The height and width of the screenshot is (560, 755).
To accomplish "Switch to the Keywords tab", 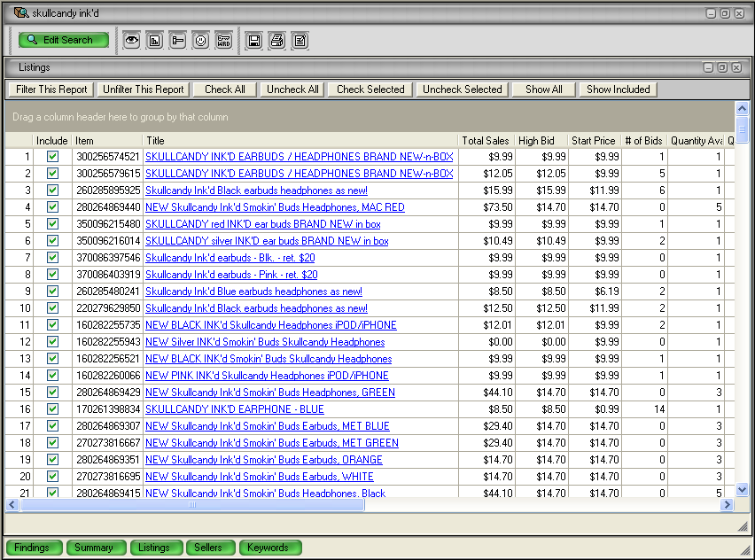I will (270, 548).
